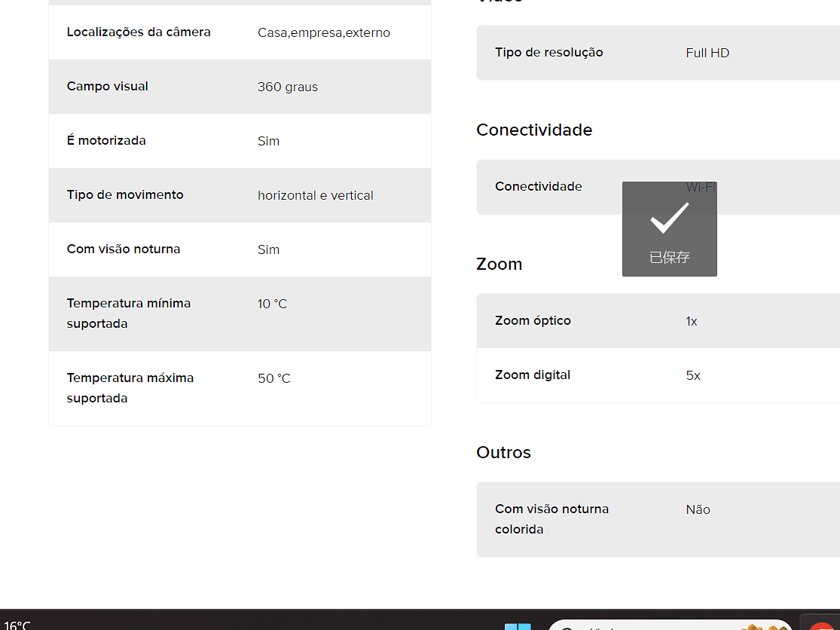840x630 pixels.
Task: Click the 'Tipo de movimento' label
Action: click(x=125, y=194)
